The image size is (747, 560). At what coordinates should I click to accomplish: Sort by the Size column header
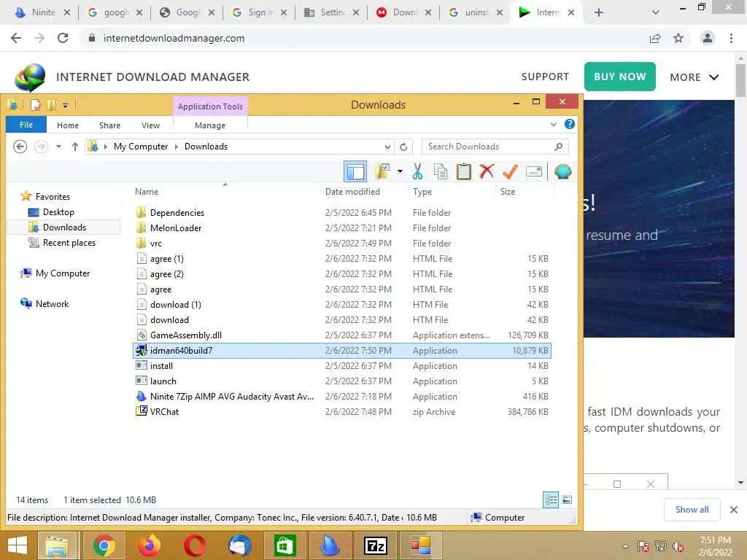pyautogui.click(x=508, y=192)
